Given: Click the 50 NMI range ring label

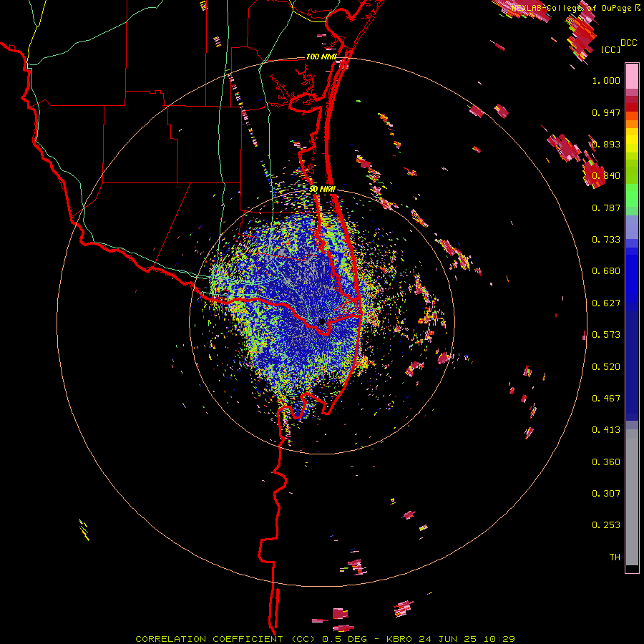Looking at the screenshot, I should pos(323,190).
